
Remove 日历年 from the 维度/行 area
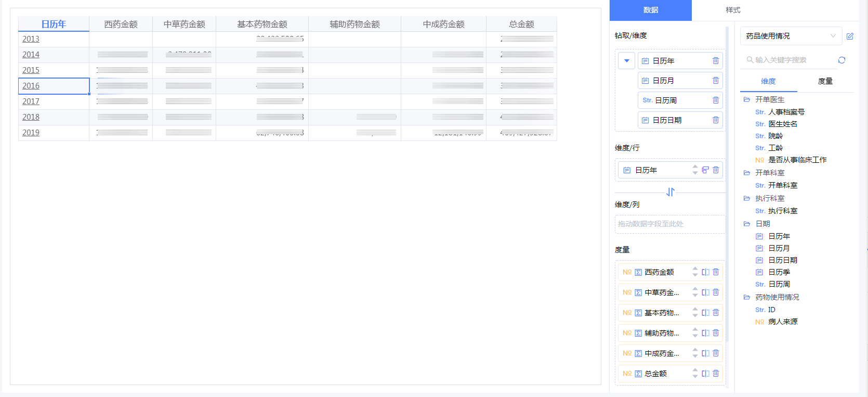point(716,170)
